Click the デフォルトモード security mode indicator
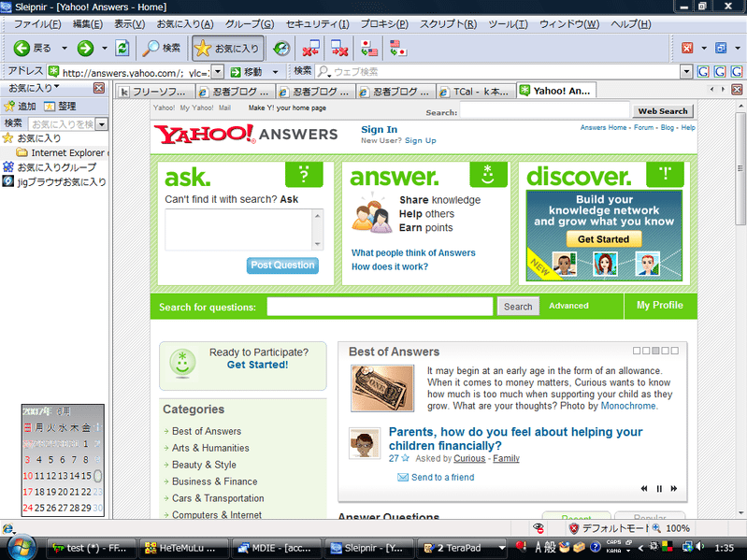 609,528
